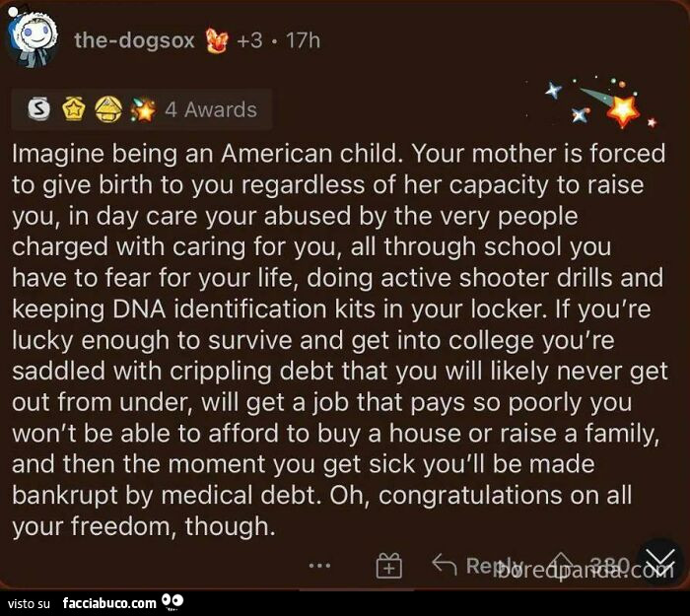Open the-dogsox username profile link

coord(133,41)
